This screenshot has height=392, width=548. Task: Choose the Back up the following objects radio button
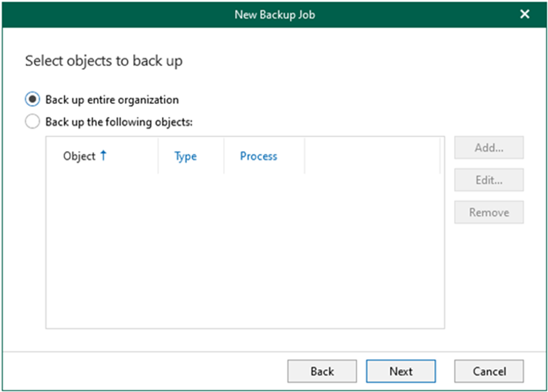click(x=32, y=121)
